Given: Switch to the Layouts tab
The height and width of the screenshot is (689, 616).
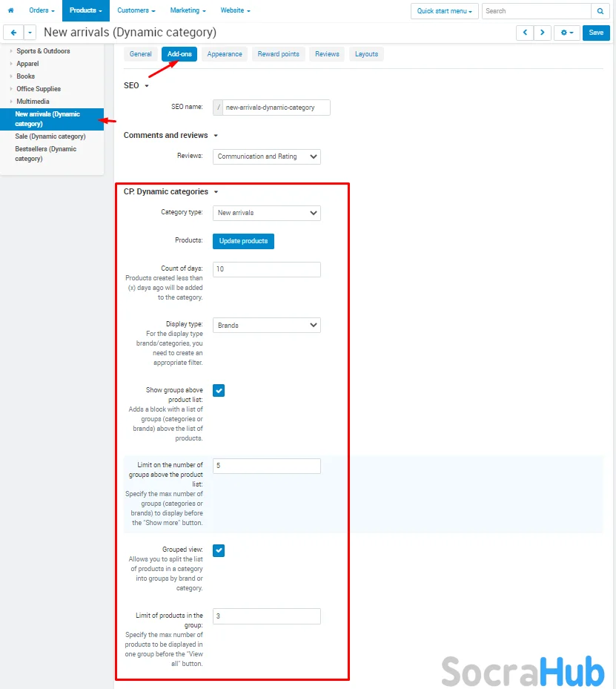Looking at the screenshot, I should coord(367,54).
